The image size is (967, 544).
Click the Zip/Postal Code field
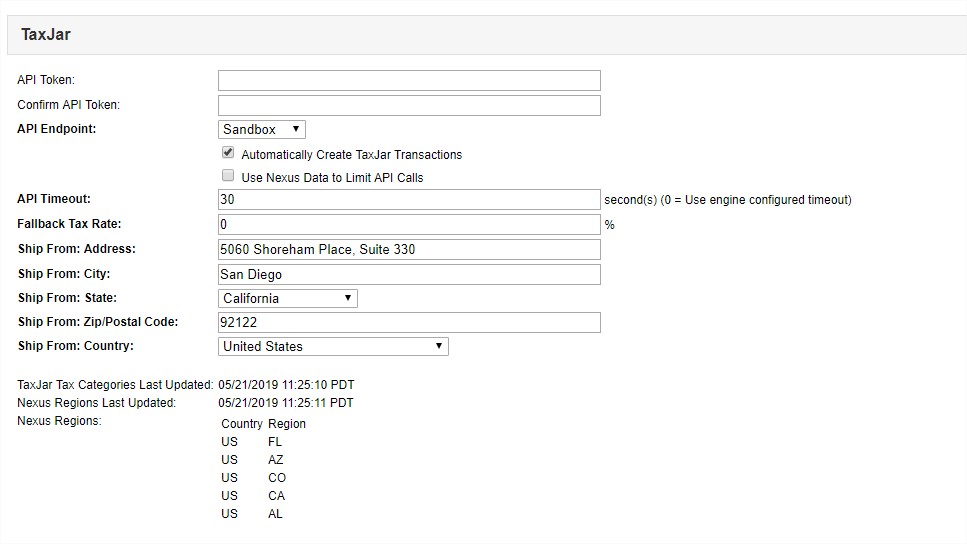[x=409, y=322]
